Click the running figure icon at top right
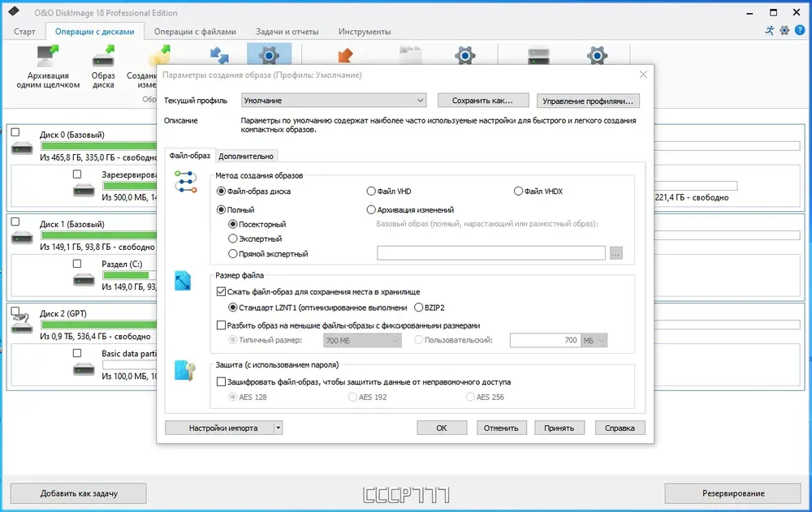Viewport: 812px width, 512px height. (770, 31)
